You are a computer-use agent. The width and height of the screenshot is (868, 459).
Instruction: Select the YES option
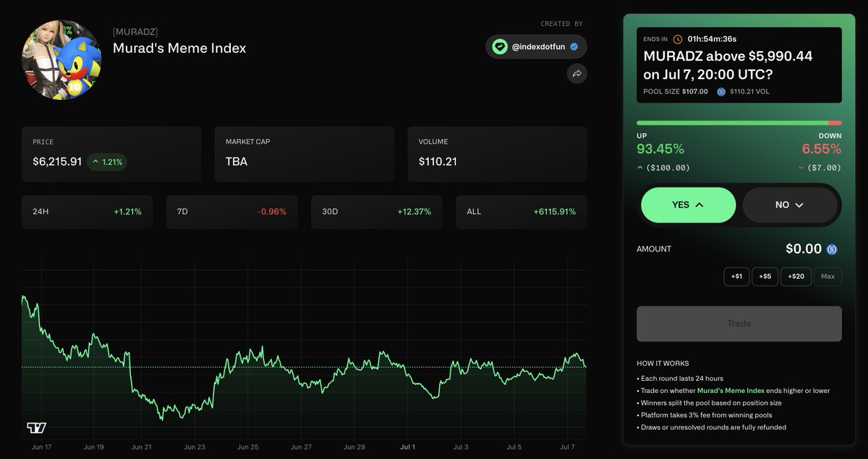pos(688,205)
